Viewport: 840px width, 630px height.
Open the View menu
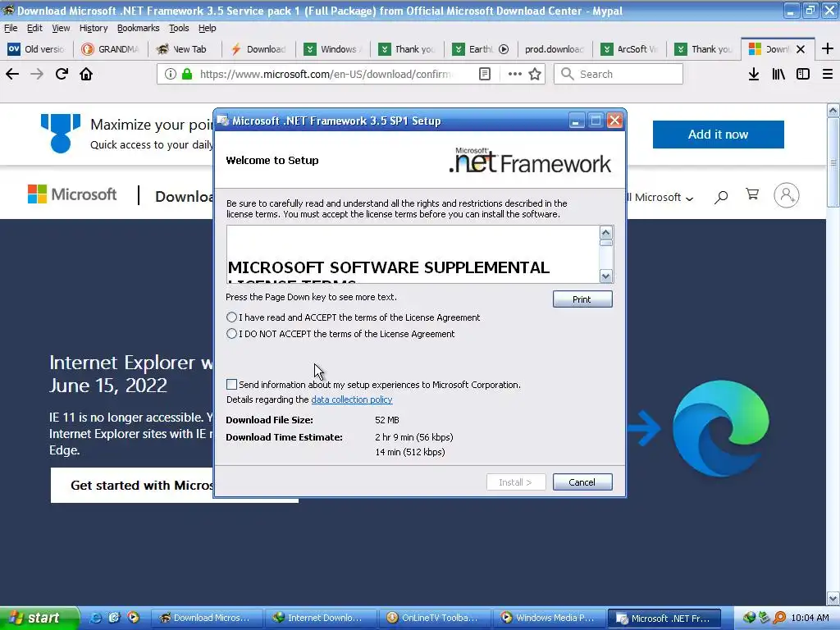tap(61, 28)
